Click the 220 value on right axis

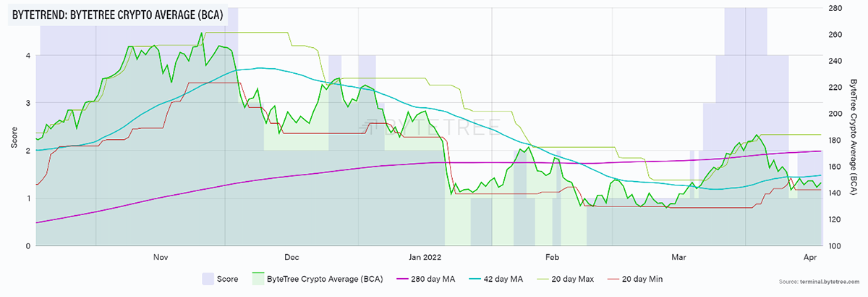[835, 87]
